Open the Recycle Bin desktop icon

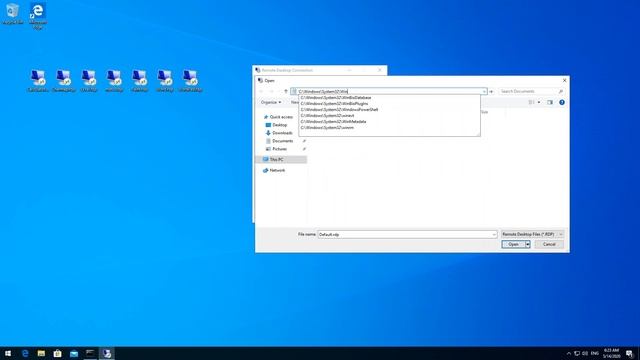[x=13, y=13]
